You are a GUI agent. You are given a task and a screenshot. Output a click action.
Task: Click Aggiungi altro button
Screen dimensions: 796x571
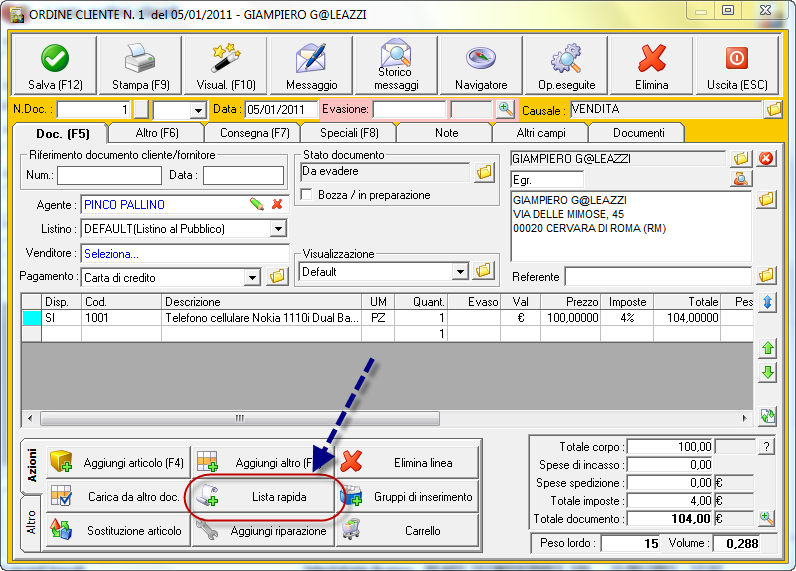coord(263,462)
